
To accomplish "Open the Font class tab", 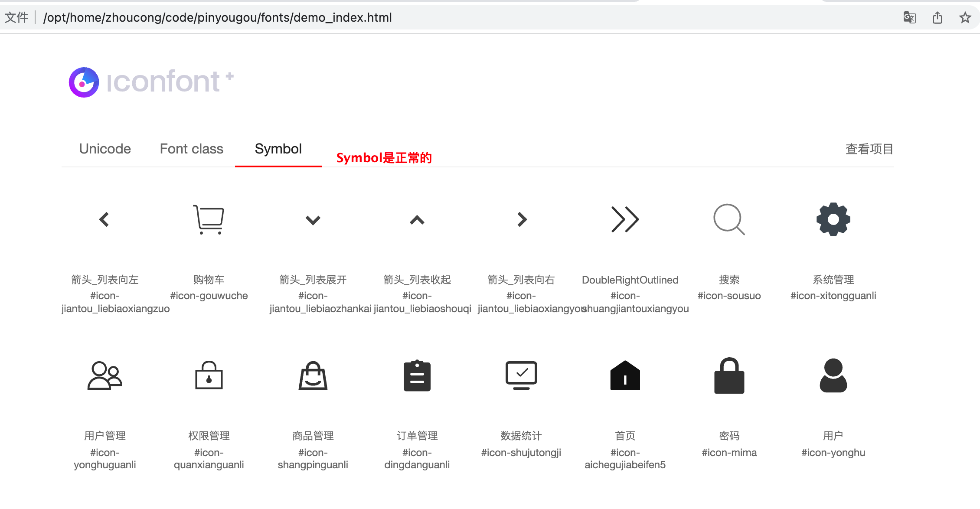I will tap(191, 149).
